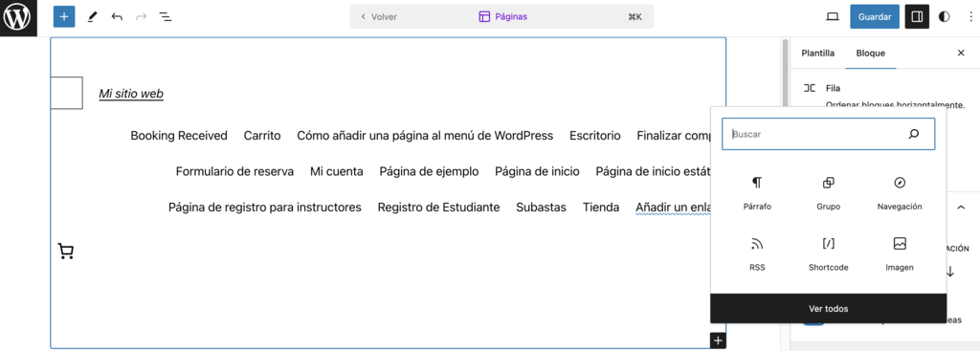980x351 pixels.
Task: Open the Styles half-circle icon
Action: coord(944,17)
